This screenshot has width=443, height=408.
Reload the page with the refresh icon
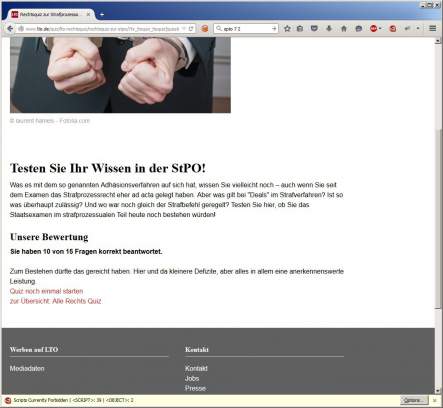191,29
